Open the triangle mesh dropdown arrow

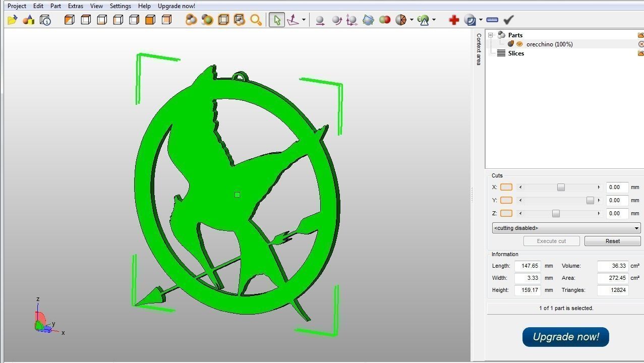[412, 20]
